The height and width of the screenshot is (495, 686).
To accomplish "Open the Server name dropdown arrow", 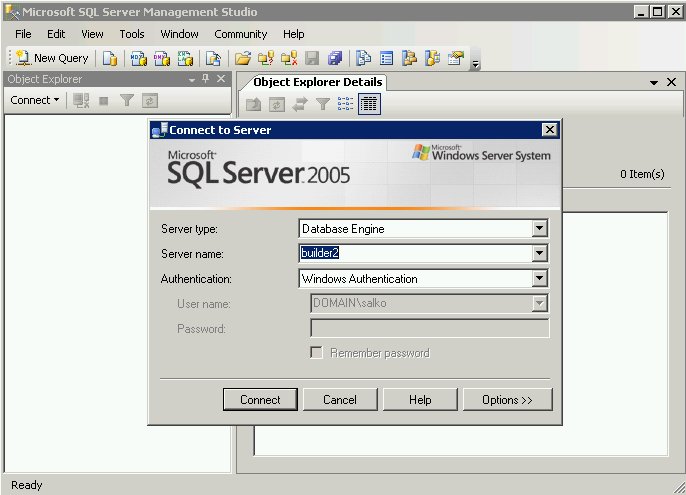I will [539, 253].
